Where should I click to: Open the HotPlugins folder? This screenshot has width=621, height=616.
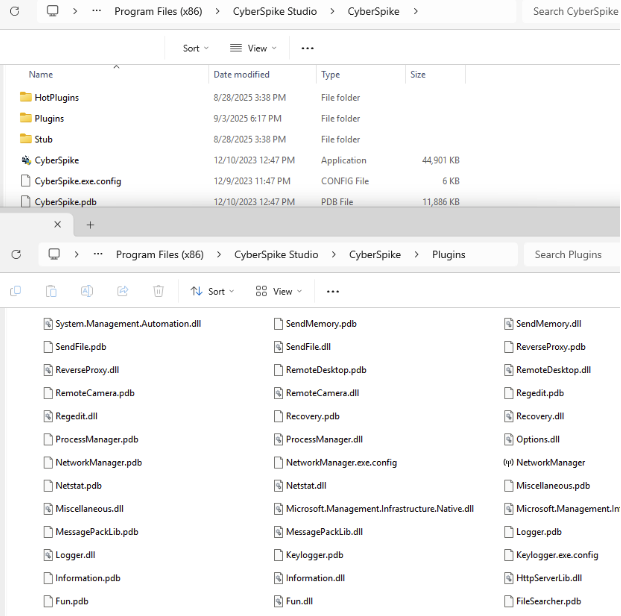[56, 98]
